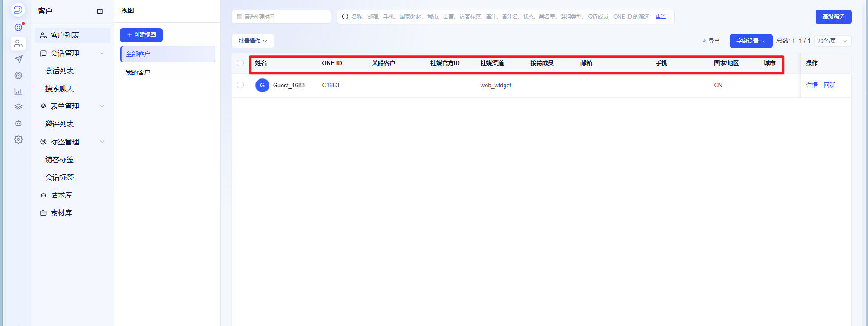Click the 关联客户 column header
868x326 pixels.
point(383,63)
